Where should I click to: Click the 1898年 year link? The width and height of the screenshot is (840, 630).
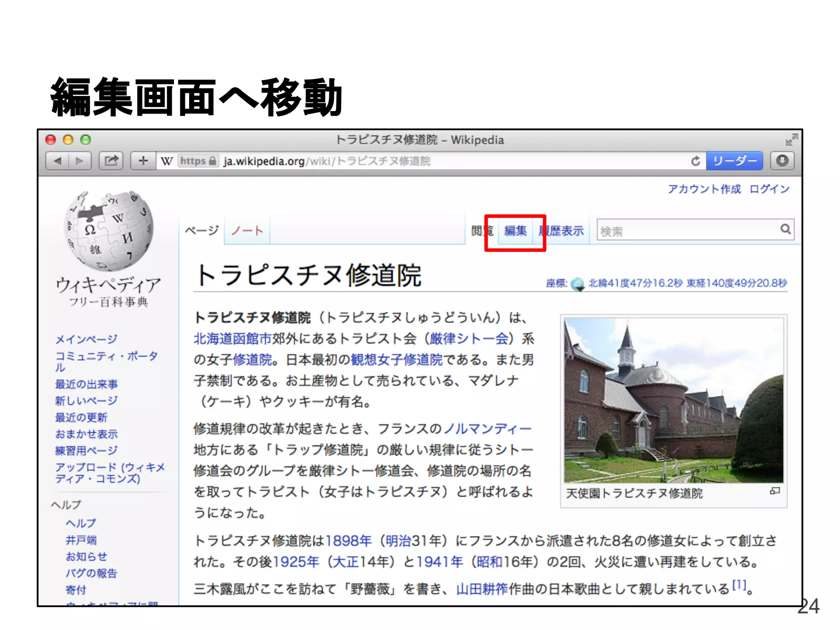click(348, 541)
